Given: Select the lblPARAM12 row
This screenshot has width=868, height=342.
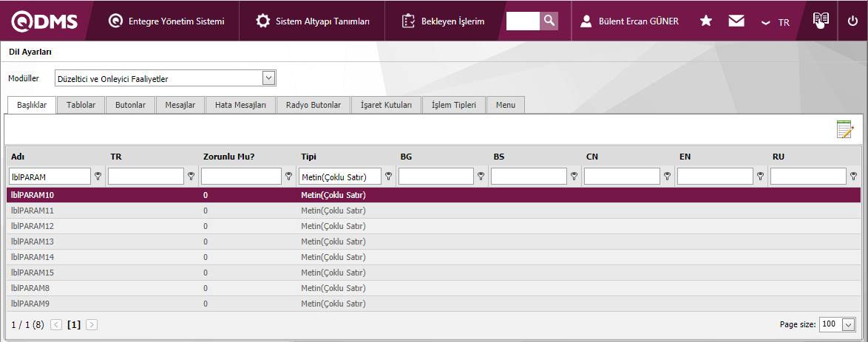Looking at the screenshot, I should (33, 226).
